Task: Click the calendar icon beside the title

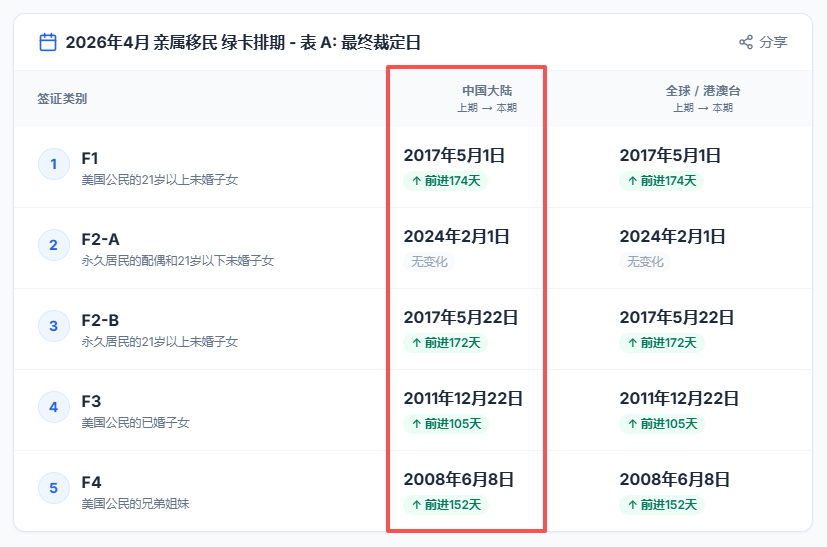Action: pos(48,42)
